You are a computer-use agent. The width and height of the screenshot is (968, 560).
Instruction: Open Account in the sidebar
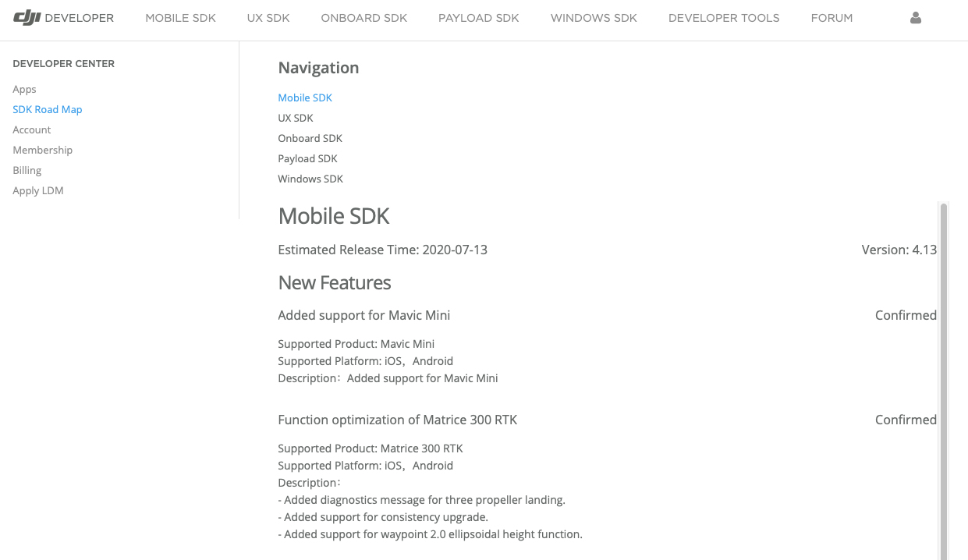[32, 129]
